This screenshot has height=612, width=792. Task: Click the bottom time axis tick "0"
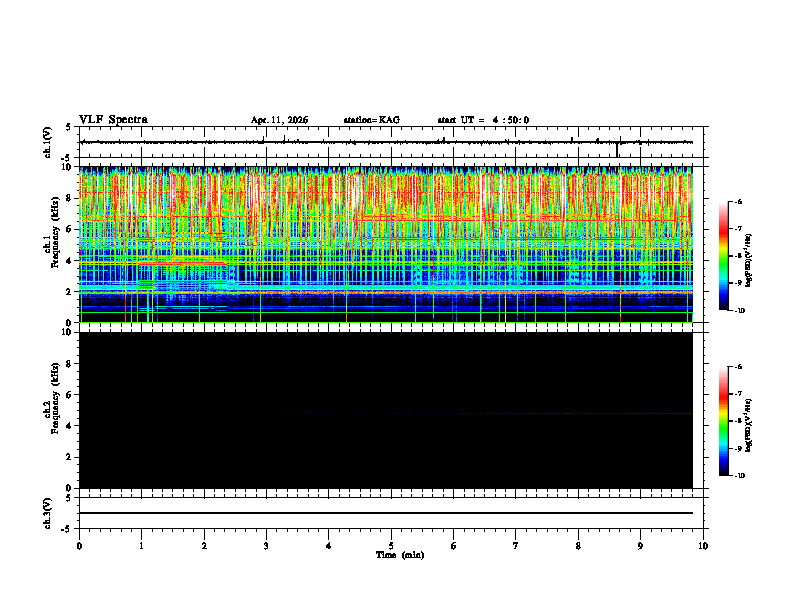point(79,546)
